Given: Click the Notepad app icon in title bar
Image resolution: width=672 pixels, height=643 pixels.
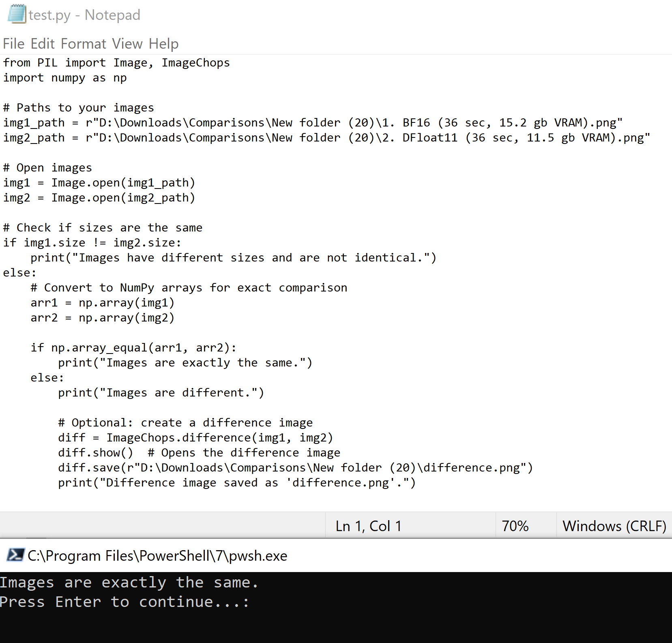Looking at the screenshot, I should coord(17,14).
